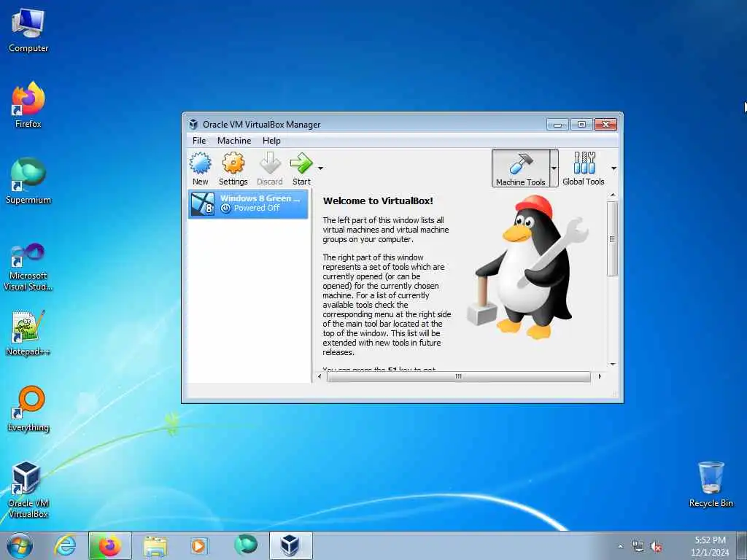This screenshot has width=747, height=560.
Task: Select the Notepad++ desktop shortcut
Action: tap(28, 333)
